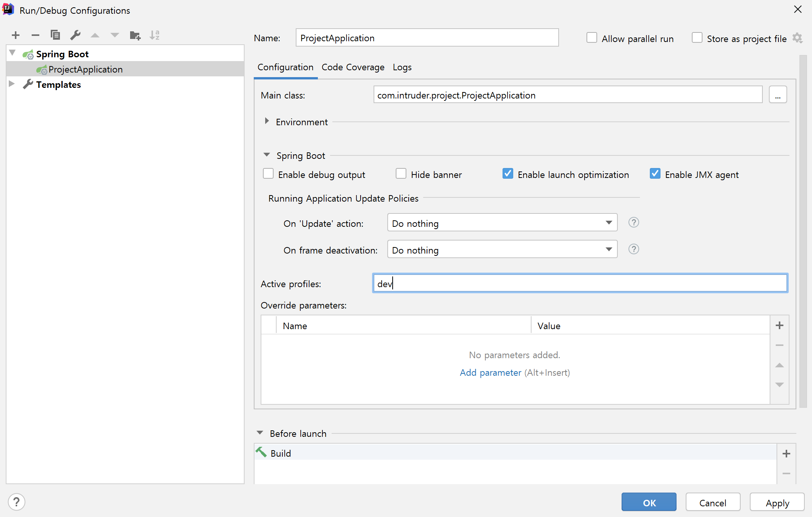Switch to Code Coverage tab
The height and width of the screenshot is (517, 812).
click(353, 67)
